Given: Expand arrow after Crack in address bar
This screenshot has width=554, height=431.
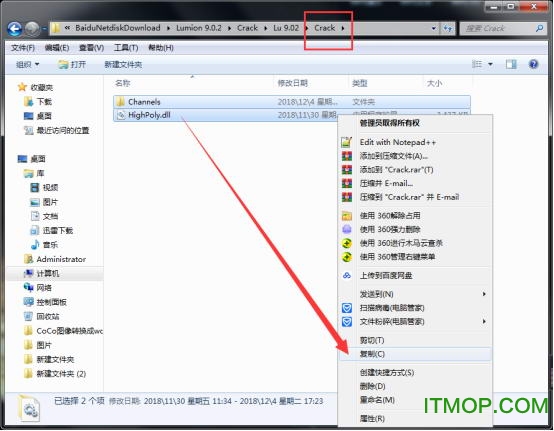Looking at the screenshot, I should 343,28.
